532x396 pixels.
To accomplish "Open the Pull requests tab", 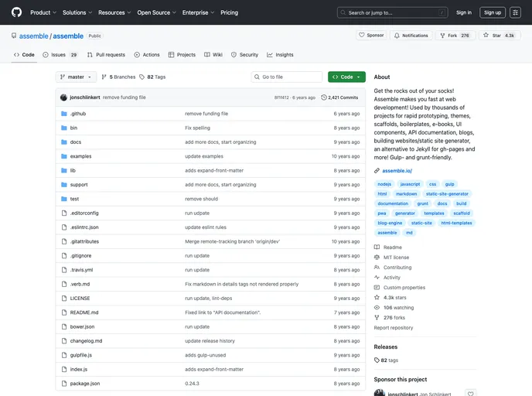I will point(105,55).
